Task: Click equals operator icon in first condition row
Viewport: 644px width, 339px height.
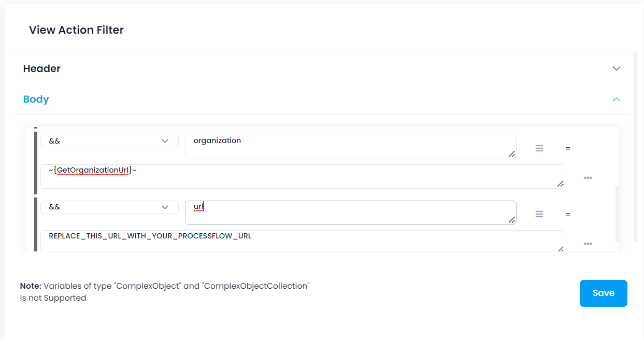Action: (568, 148)
